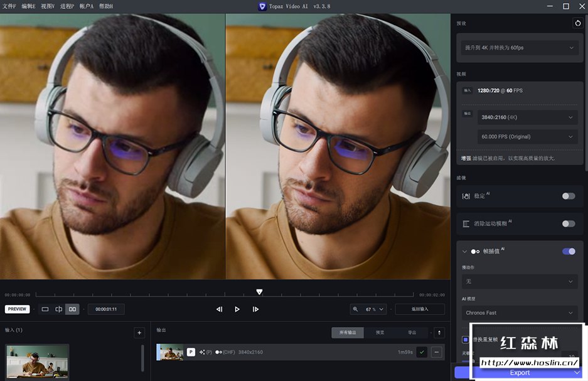The height and width of the screenshot is (381, 588).
Task: Click the reset preset icon
Action: click(577, 23)
